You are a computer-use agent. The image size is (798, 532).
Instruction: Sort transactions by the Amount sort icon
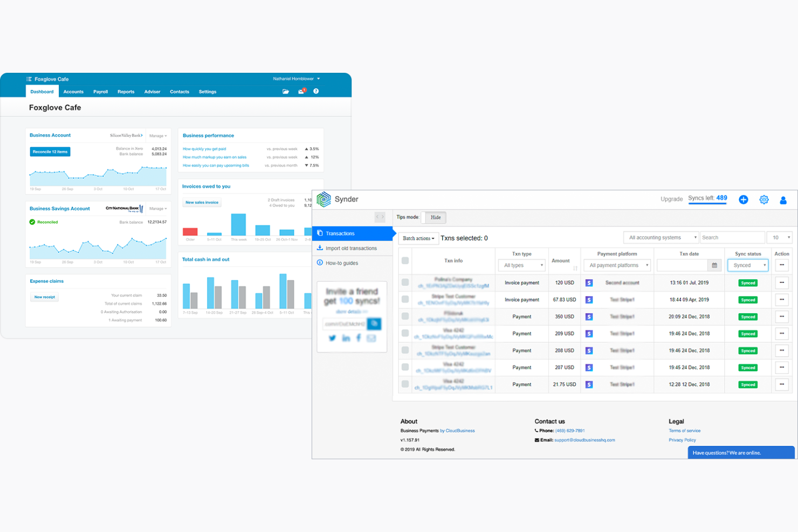[575, 268]
